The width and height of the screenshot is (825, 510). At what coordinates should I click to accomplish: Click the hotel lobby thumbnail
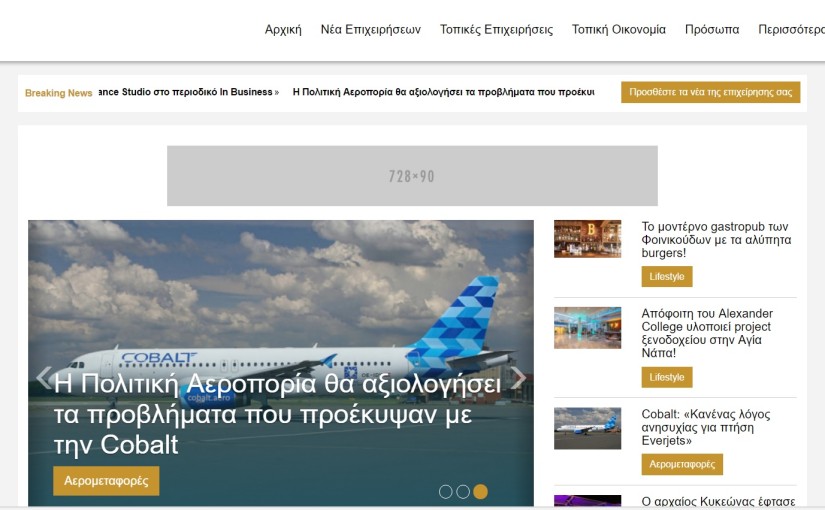click(x=587, y=328)
